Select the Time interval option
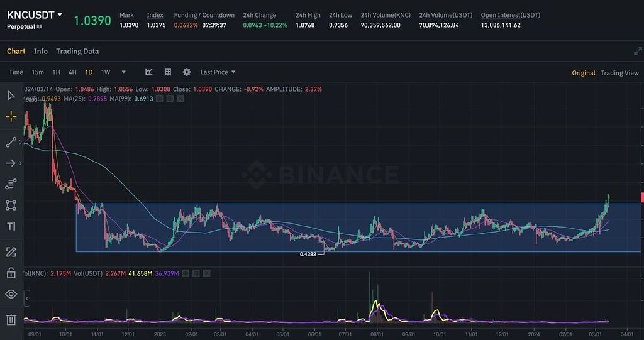Viewport: 644px width, 340px height. click(16, 72)
